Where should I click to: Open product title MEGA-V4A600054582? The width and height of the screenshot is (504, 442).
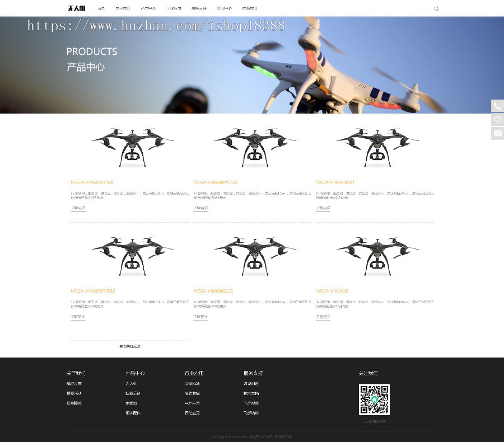[93, 291]
